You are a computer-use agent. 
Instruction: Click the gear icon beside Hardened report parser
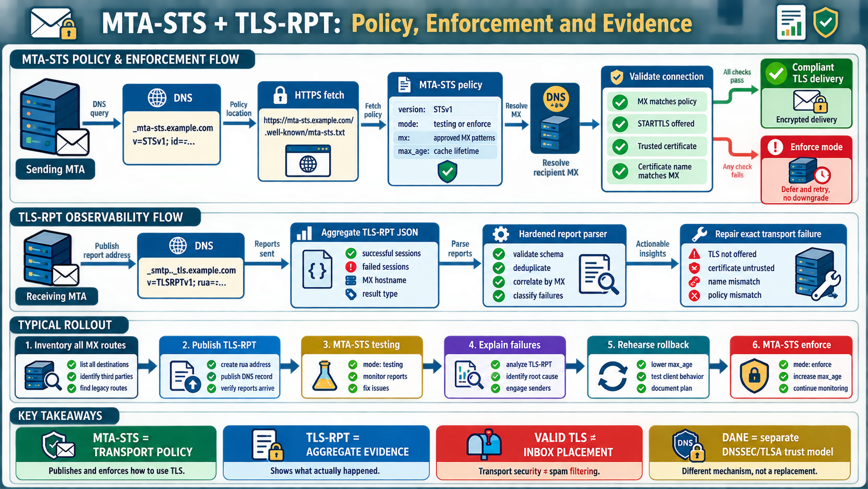(x=501, y=234)
